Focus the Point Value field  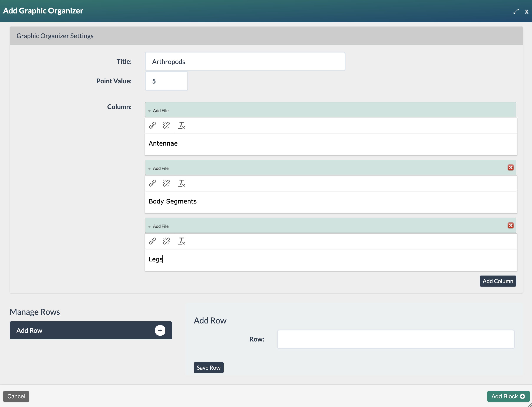coord(166,81)
